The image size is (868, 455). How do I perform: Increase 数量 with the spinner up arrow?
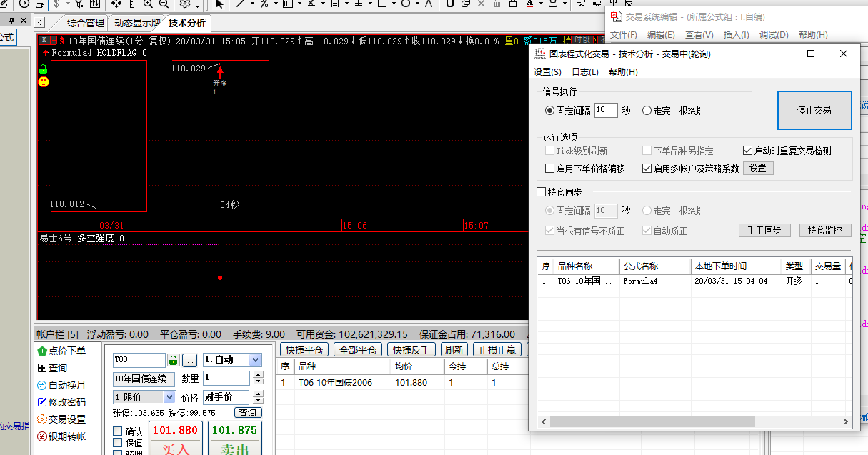click(258, 374)
